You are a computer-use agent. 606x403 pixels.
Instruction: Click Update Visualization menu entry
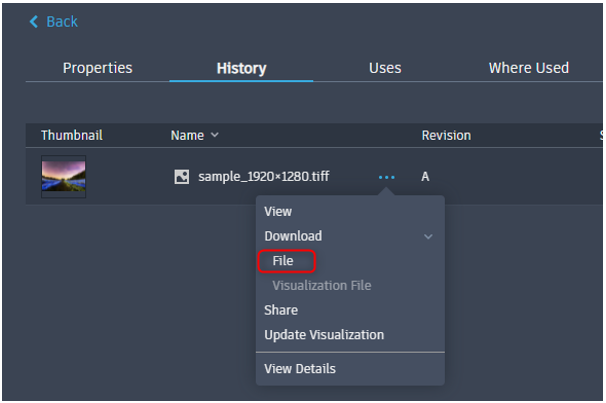coord(324,335)
